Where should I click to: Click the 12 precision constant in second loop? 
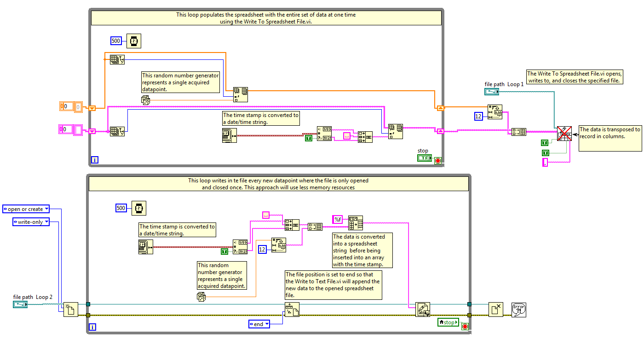(x=262, y=250)
